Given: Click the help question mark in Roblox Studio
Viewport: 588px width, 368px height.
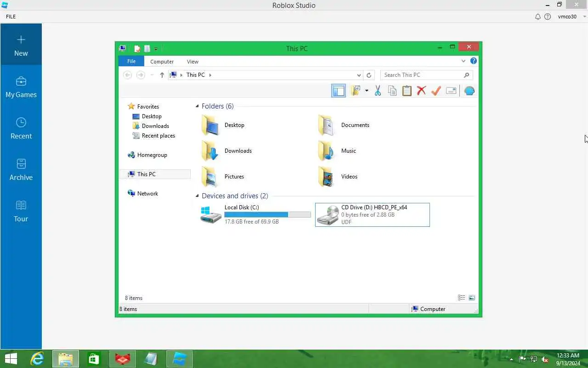Looking at the screenshot, I should (548, 17).
